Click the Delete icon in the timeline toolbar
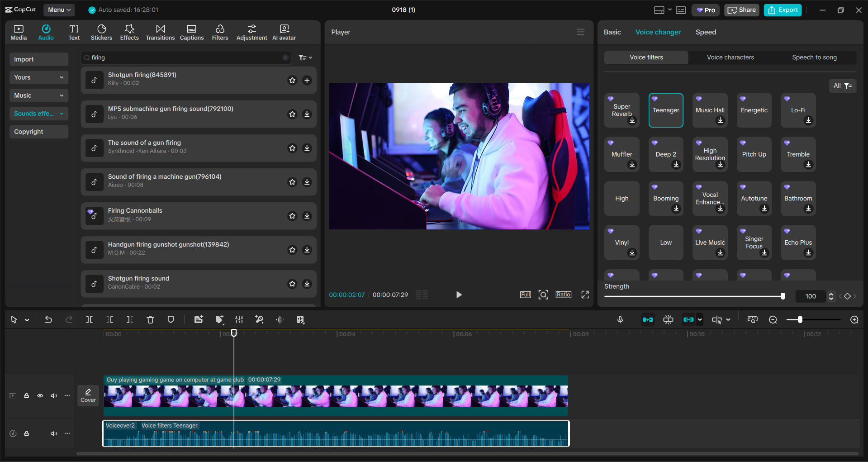868x462 pixels. 150,319
